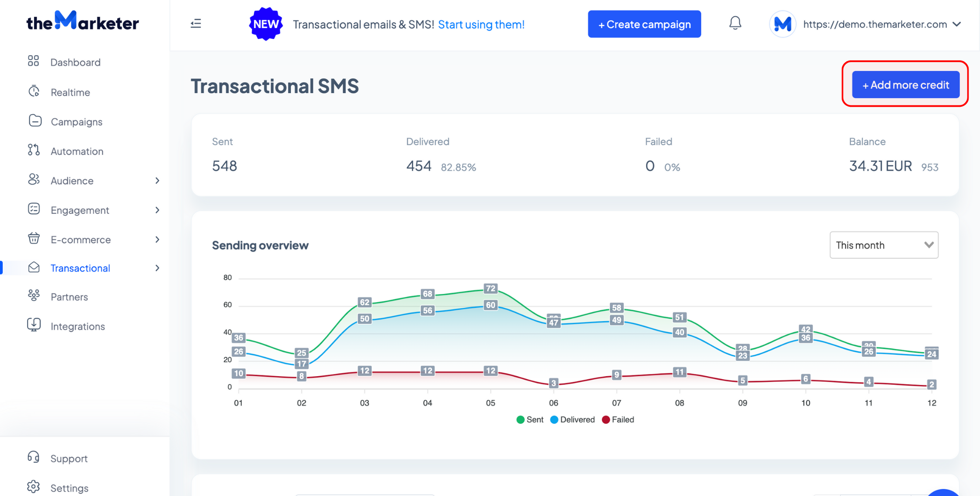Click the Realtime clock icon

34,91
